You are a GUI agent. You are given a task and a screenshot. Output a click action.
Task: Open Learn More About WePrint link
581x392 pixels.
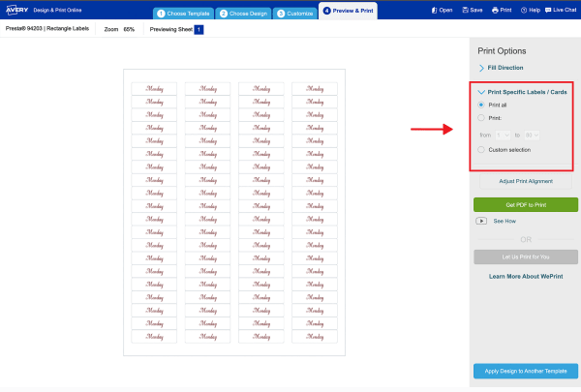525,276
